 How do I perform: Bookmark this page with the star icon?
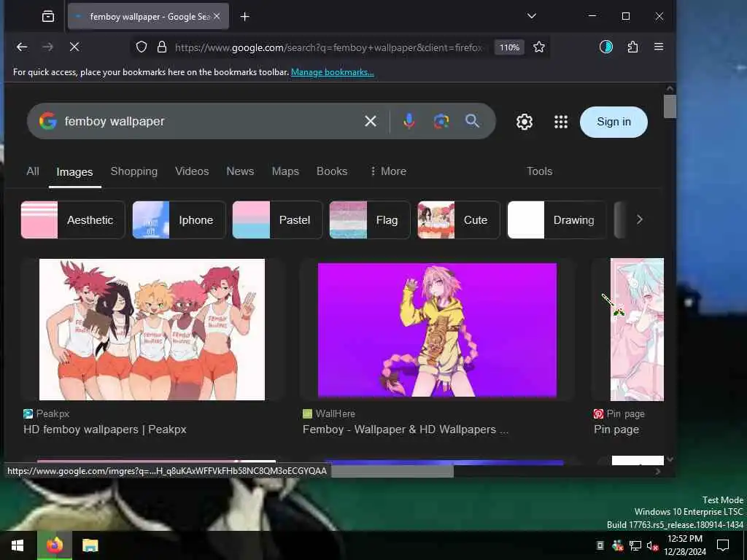pyautogui.click(x=539, y=47)
